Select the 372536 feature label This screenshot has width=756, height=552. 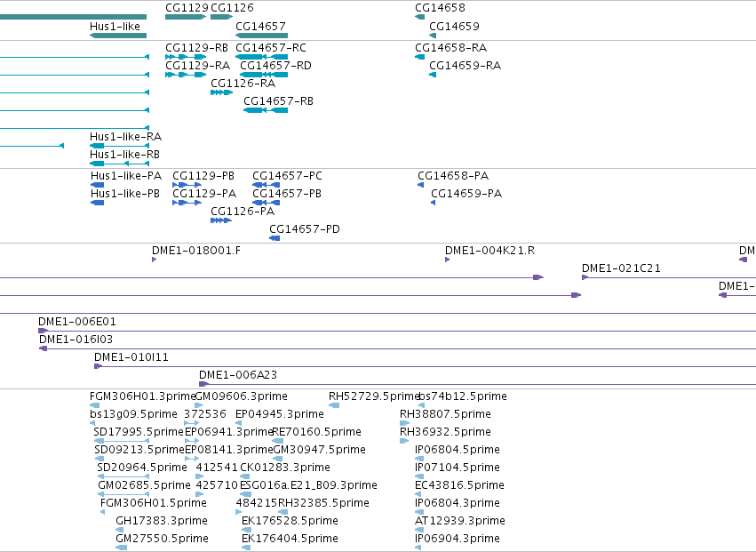[x=205, y=415]
